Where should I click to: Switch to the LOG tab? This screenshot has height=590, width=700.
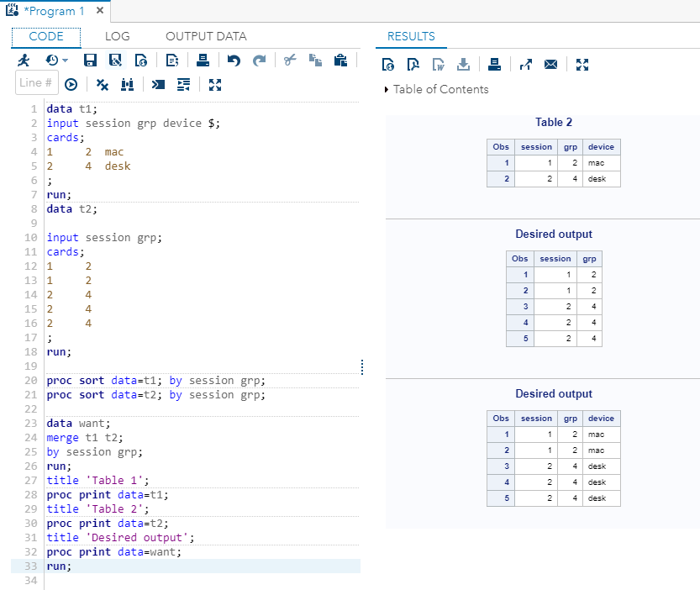click(117, 37)
